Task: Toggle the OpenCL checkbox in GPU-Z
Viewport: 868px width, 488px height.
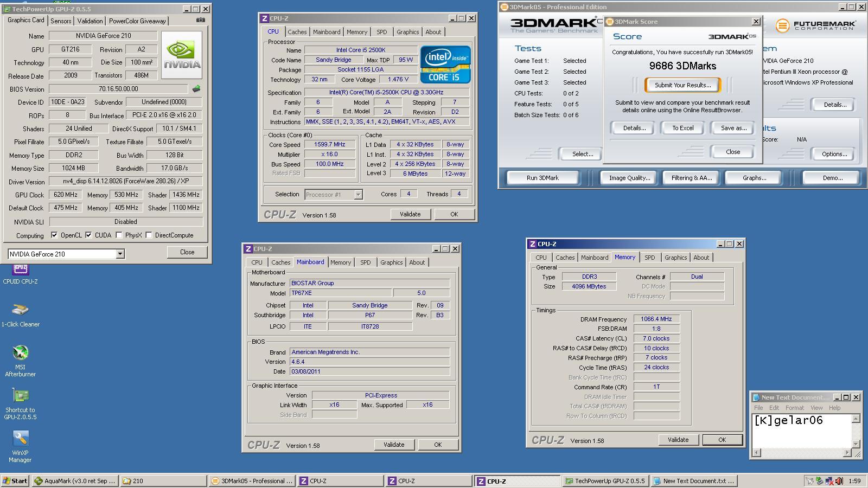Action: click(54, 235)
